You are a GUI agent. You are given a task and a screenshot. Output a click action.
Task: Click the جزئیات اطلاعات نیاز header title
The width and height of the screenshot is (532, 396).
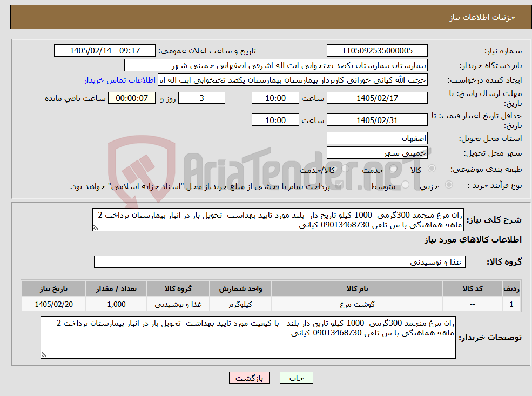pos(482,17)
